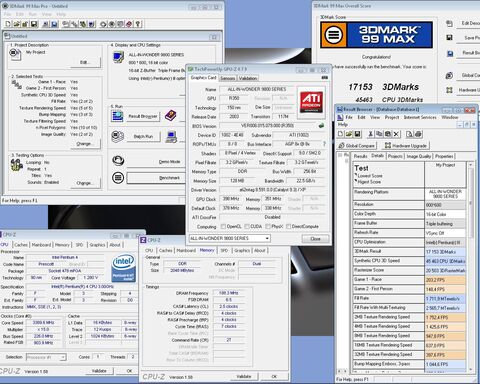Toggle DirectCompute checkbox in GPU-Z

point(289,226)
